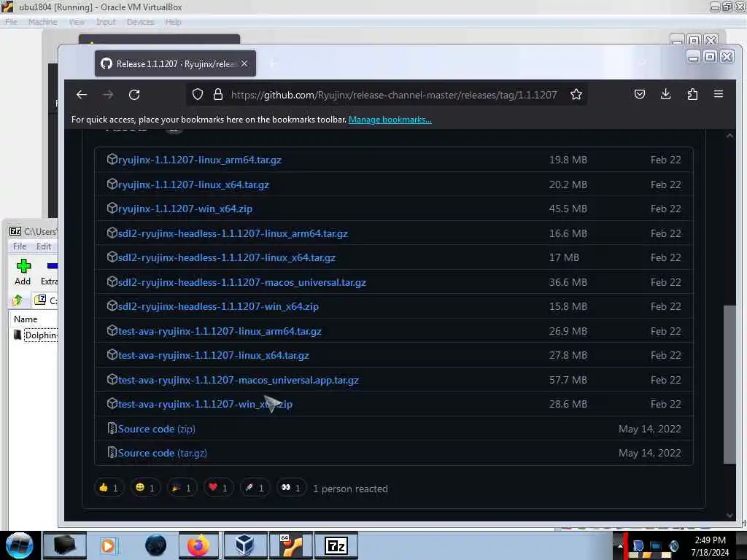Open Manage bookmarks link

coord(390,120)
